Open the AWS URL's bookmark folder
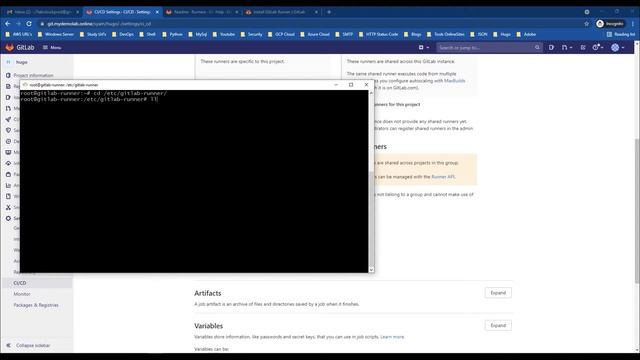 point(18,34)
